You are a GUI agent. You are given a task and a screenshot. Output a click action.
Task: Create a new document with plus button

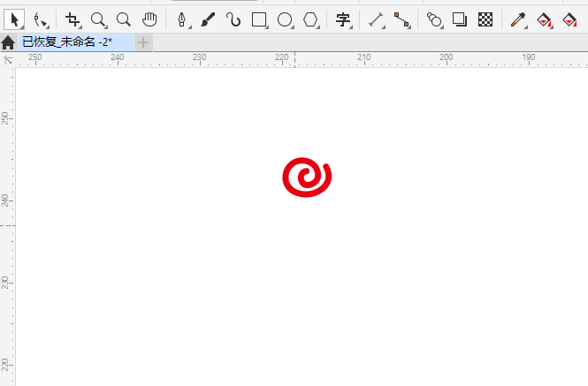[x=143, y=42]
